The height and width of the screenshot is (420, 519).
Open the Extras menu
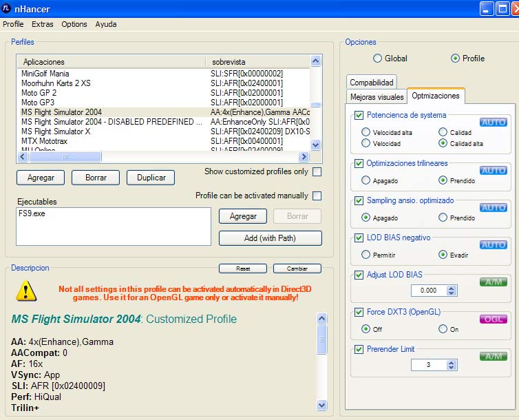42,24
